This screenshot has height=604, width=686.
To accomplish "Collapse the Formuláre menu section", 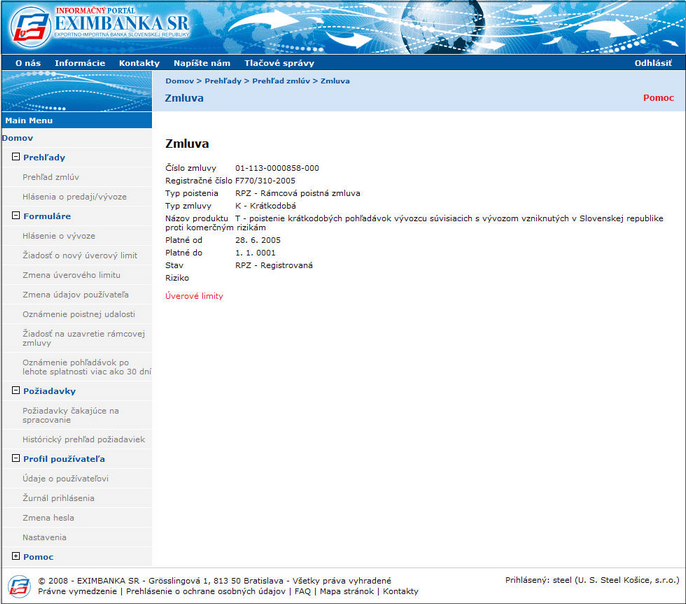I will click(16, 215).
